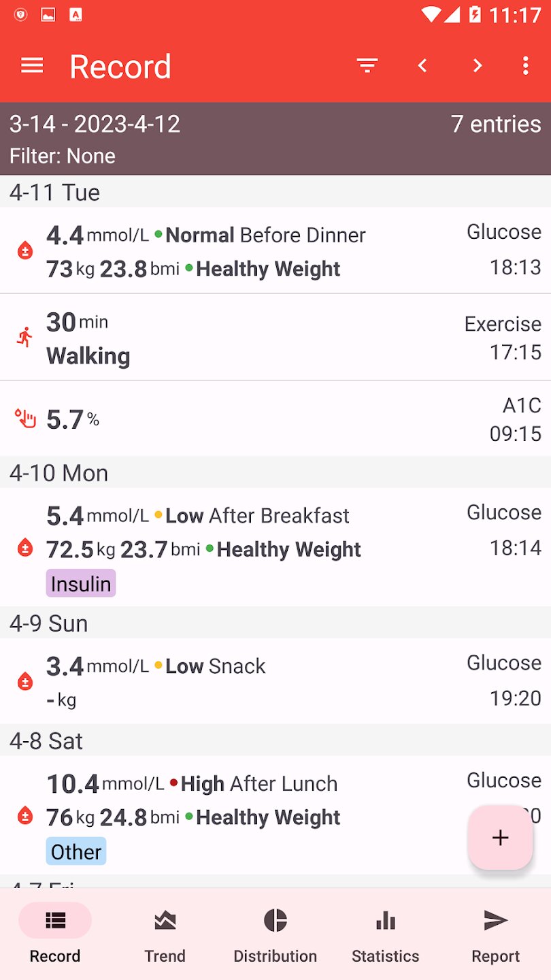Viewport: 551px width, 980px height.
Task: Open the 30 min Walking exercise entry
Action: coord(275,338)
